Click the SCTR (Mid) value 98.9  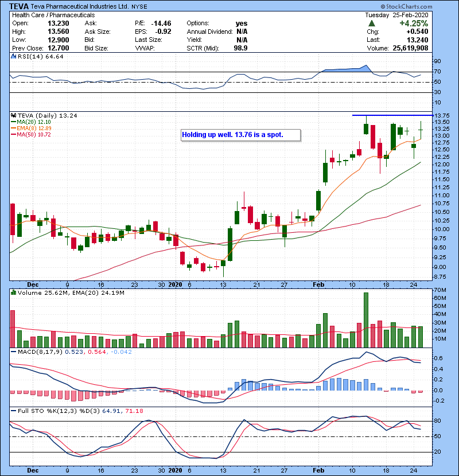[x=240, y=48]
